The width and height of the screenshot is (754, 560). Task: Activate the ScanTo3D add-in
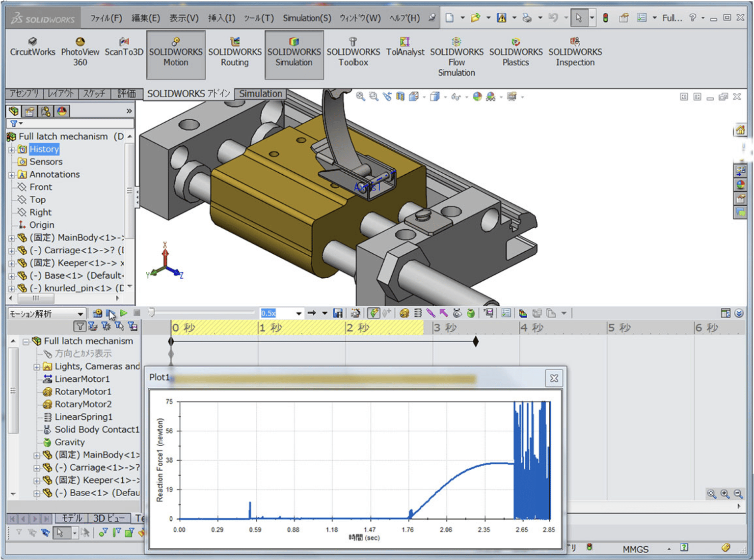click(124, 47)
